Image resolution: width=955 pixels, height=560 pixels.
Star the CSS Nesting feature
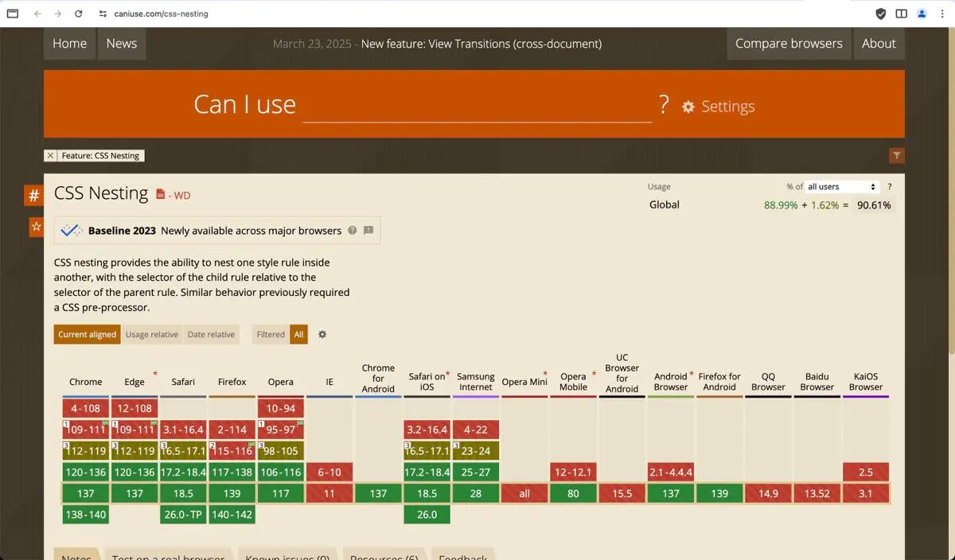(36, 227)
